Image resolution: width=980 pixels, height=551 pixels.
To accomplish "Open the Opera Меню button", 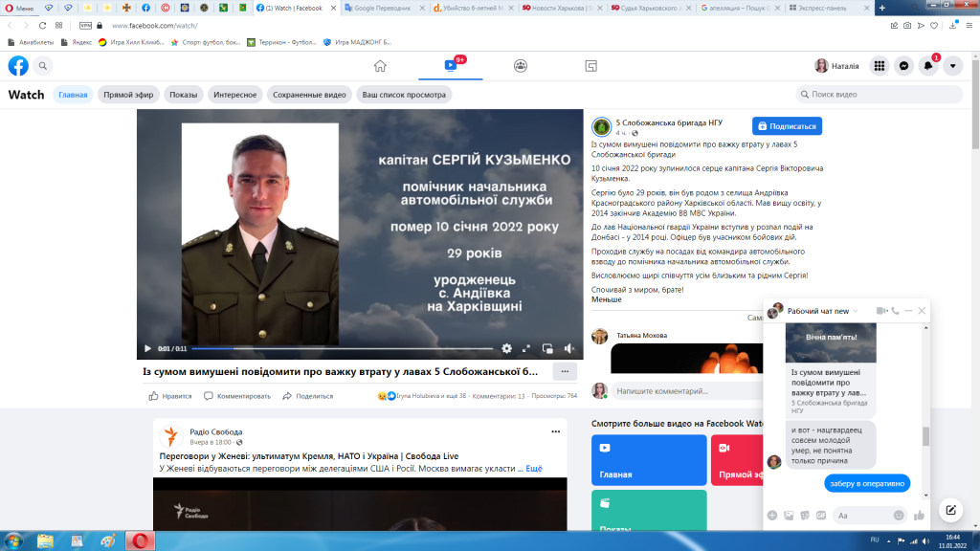I will (19, 8).
